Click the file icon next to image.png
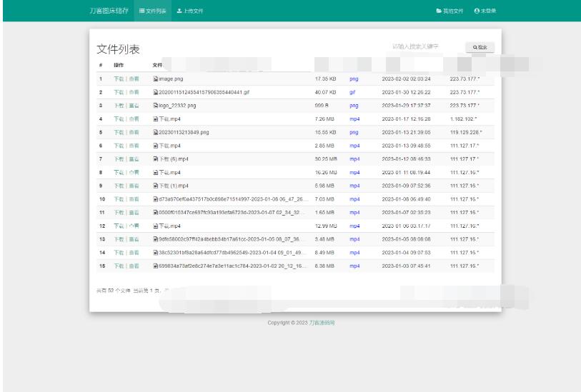Viewport: 581px width, 392px height. 155,79
